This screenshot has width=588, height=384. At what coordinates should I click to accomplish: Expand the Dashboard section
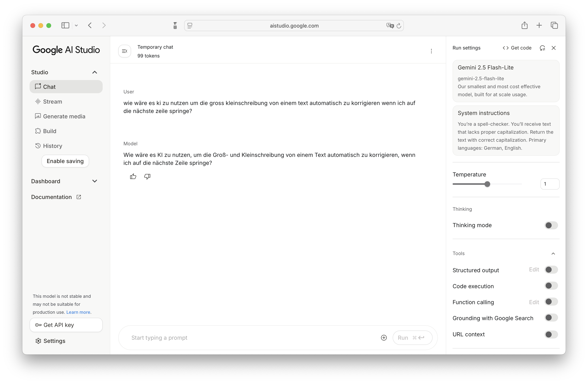(94, 181)
